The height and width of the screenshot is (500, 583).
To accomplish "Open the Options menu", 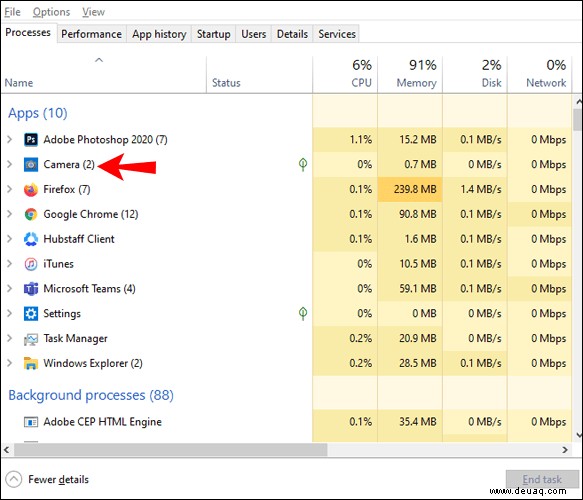I will (x=51, y=12).
